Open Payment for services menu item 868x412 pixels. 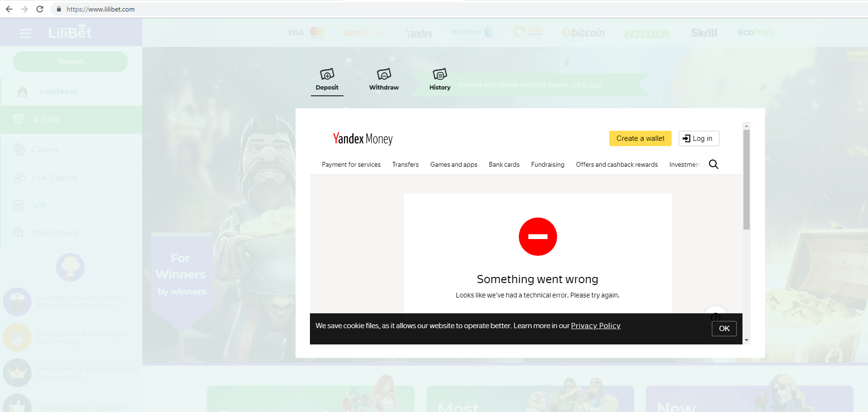coord(351,164)
